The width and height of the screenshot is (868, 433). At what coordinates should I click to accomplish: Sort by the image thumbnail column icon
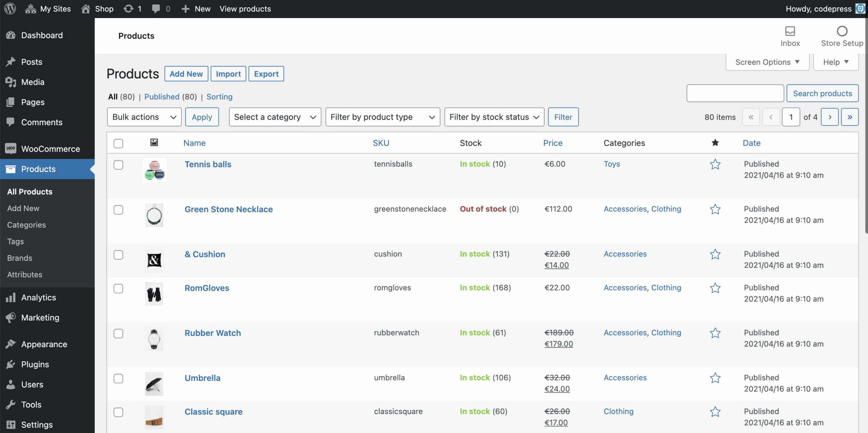click(x=154, y=142)
